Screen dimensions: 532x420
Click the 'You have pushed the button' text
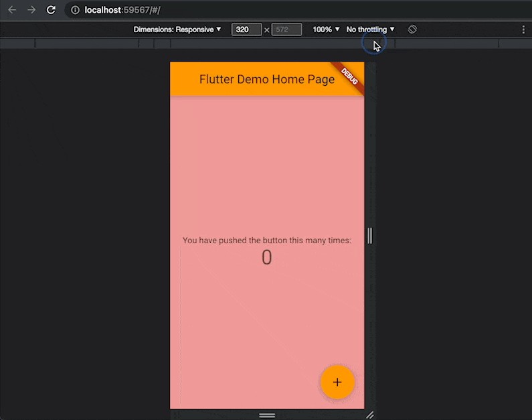tap(266, 240)
